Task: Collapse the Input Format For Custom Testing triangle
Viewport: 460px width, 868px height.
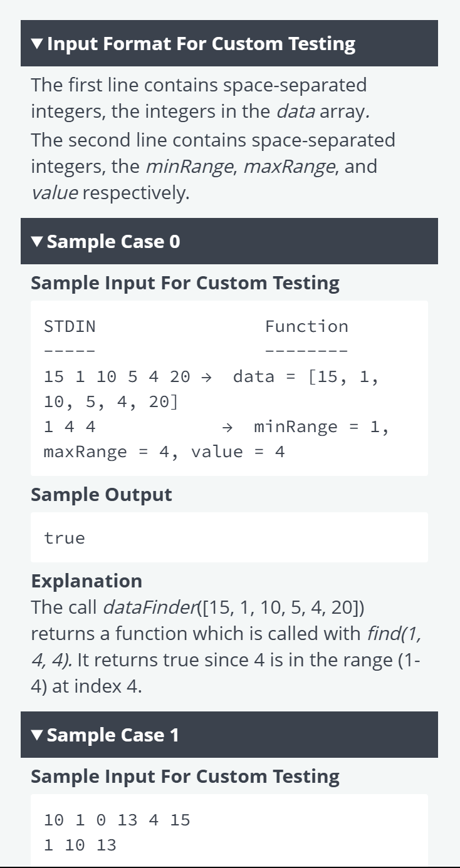Action: (37, 44)
